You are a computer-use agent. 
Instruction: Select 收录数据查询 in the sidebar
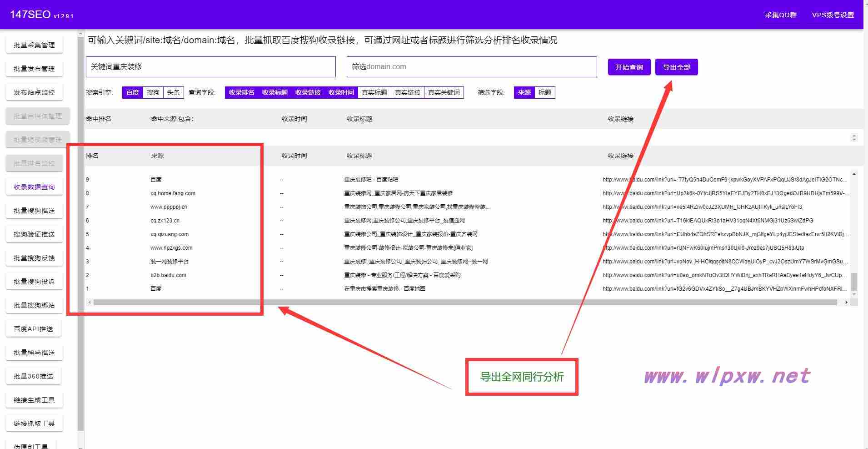coord(34,187)
